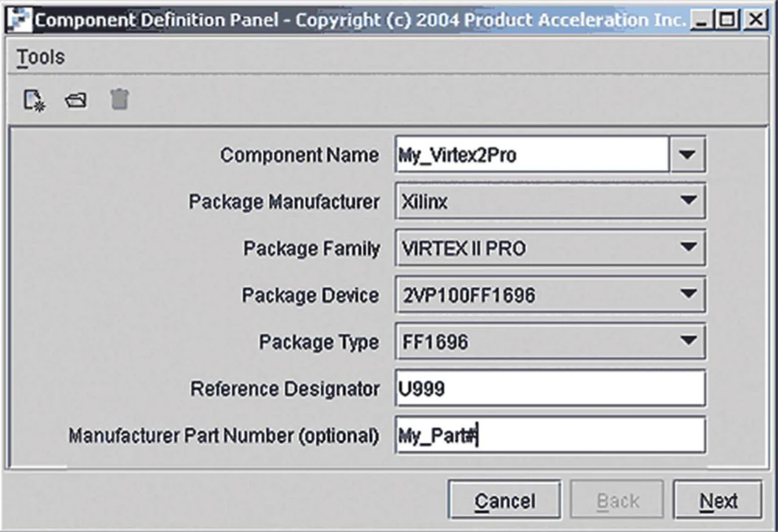The height and width of the screenshot is (532, 778).
Task: Maximize the Component Definition Panel window
Action: (727, 20)
